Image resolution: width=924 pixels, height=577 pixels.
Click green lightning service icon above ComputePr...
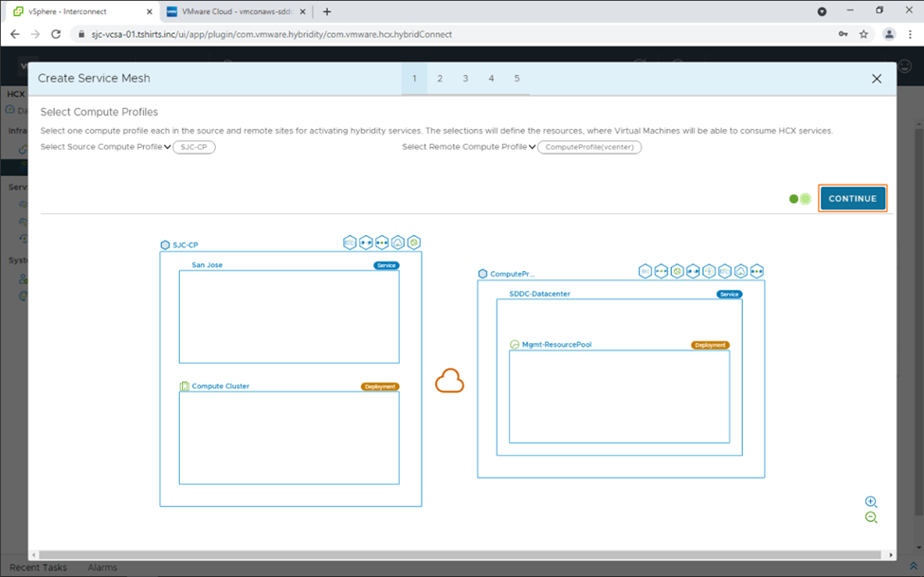[709, 271]
